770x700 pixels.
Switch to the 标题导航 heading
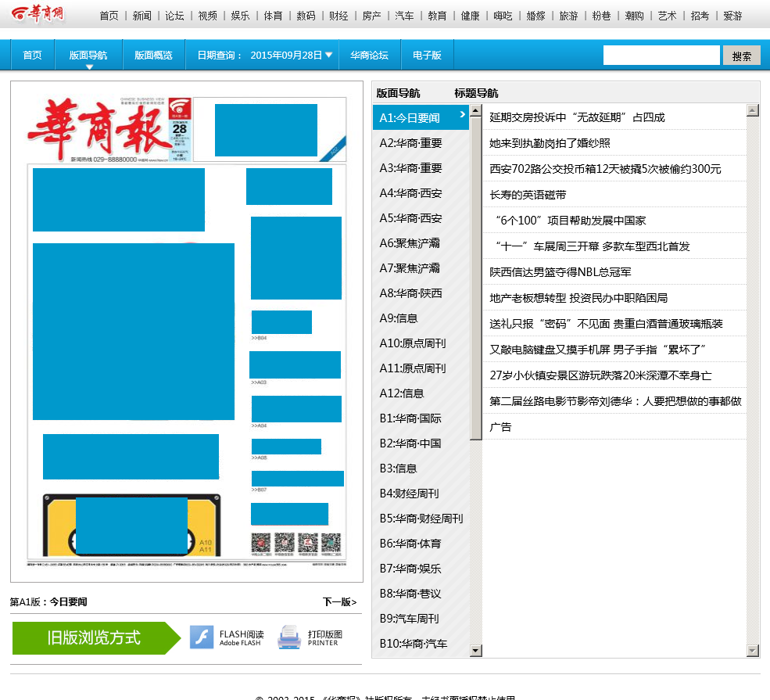pos(476,93)
